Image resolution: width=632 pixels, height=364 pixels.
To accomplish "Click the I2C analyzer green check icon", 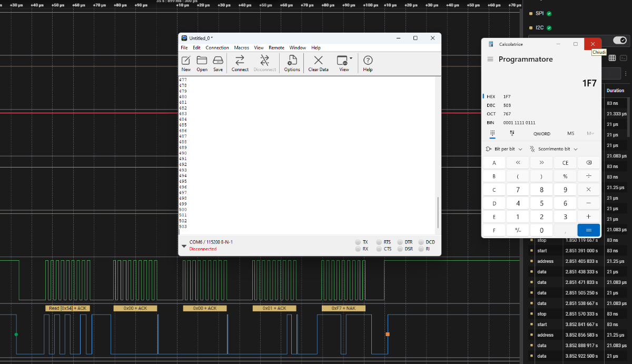I will pyautogui.click(x=549, y=27).
